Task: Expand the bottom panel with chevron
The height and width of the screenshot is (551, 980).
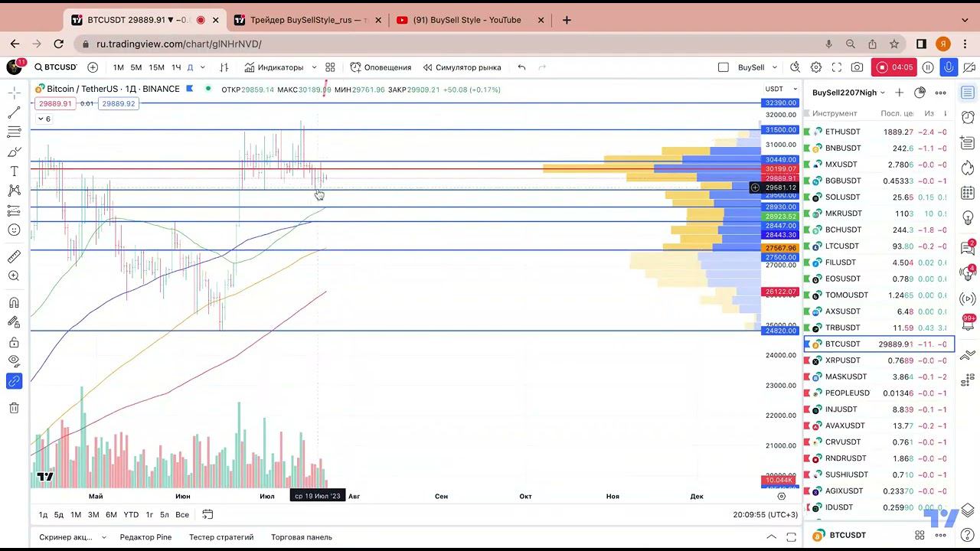Action: pos(771,537)
